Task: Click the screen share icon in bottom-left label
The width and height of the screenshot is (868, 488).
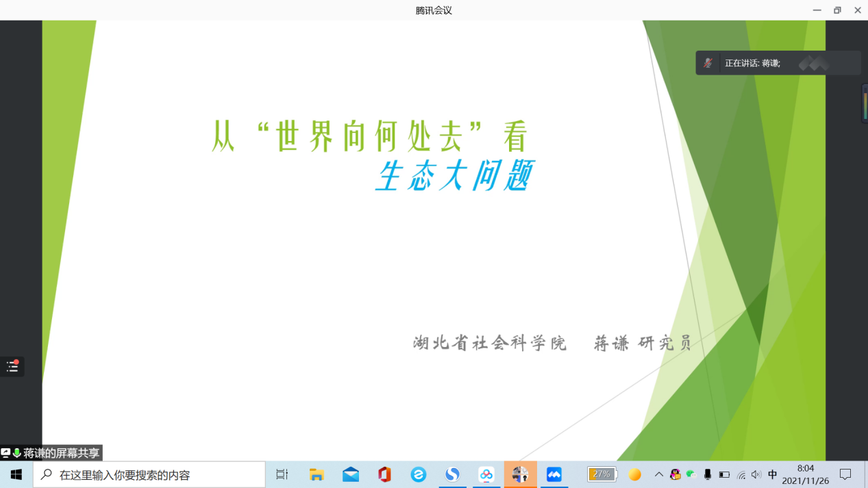Action: click(x=6, y=453)
